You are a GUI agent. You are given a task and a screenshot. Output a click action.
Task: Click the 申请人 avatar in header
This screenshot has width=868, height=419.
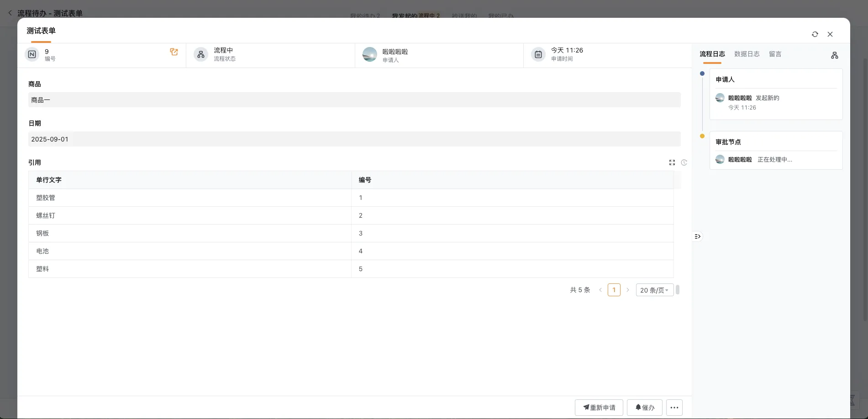(370, 54)
